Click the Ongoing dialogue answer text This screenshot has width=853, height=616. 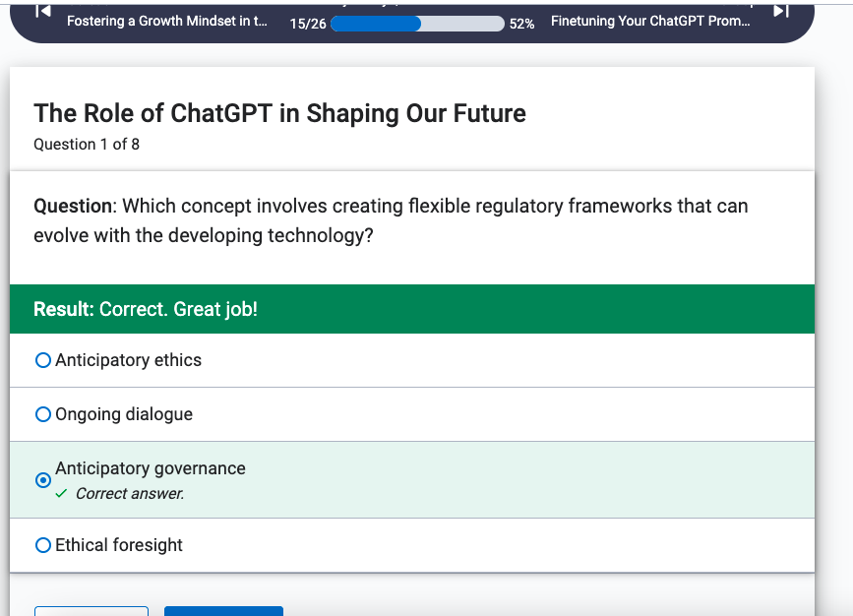124,414
